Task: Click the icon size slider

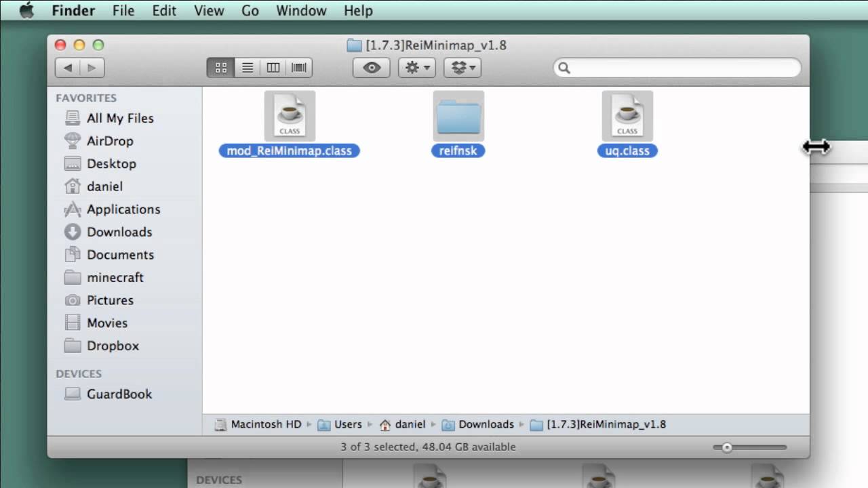Action: click(750, 447)
